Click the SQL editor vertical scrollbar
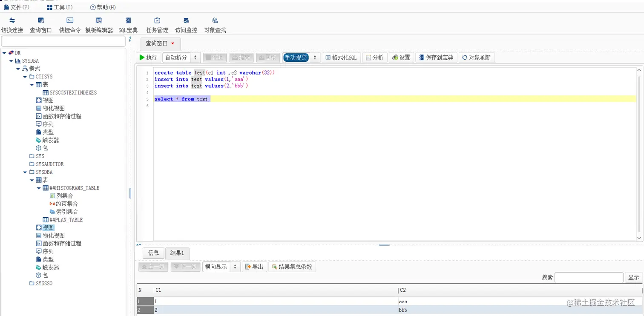The image size is (644, 316). click(x=639, y=154)
